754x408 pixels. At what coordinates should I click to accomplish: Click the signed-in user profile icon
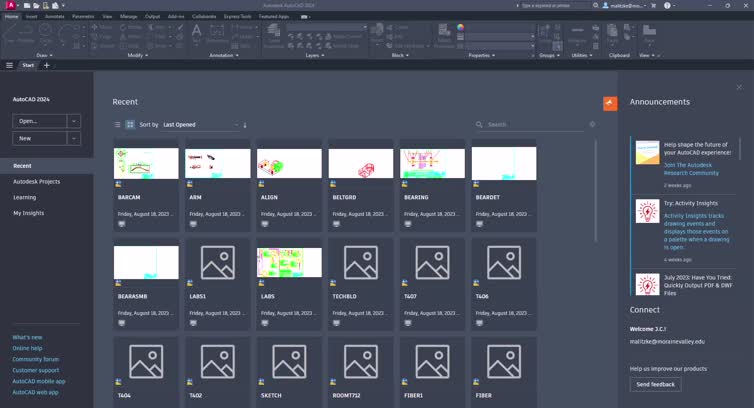(605, 6)
